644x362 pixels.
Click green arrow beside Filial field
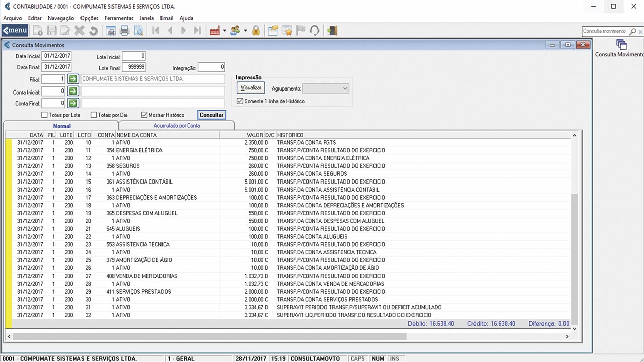[74, 79]
